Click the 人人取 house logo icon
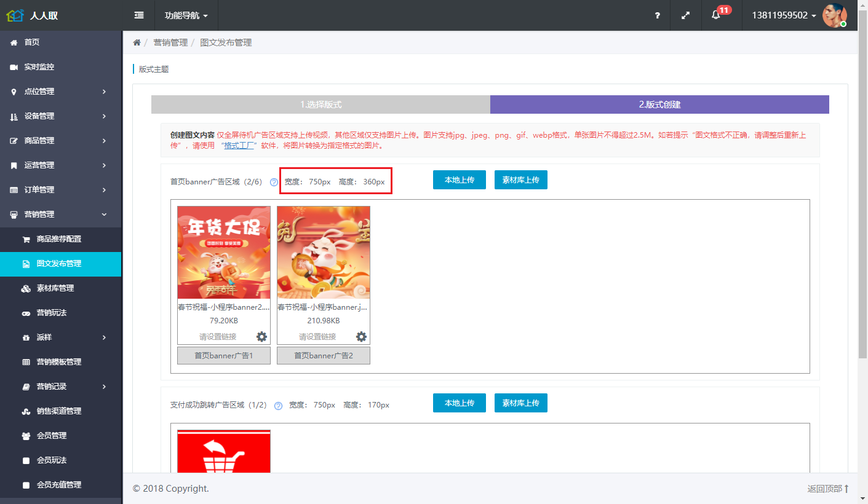 (x=15, y=15)
